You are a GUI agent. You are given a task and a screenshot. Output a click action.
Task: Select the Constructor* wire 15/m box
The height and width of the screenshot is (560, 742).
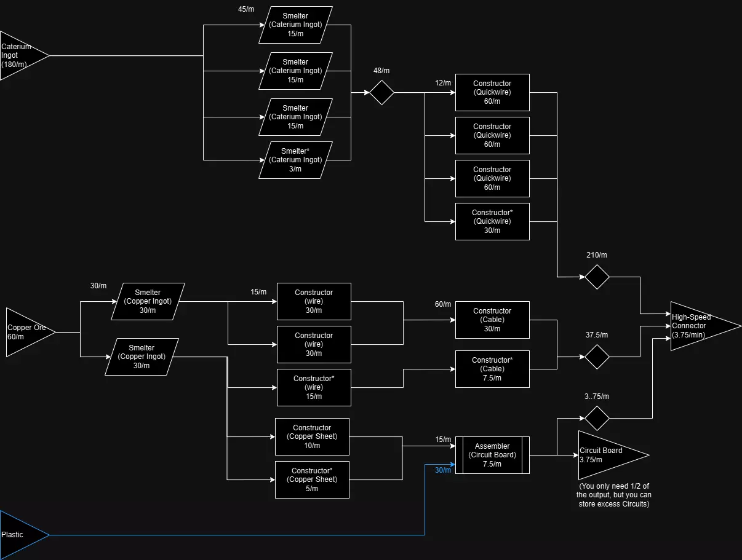pyautogui.click(x=314, y=387)
